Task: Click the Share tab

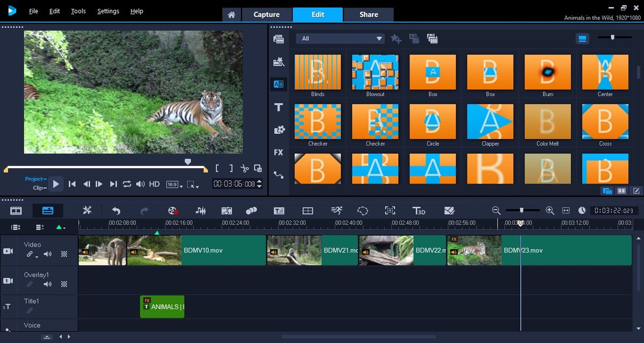Action: click(368, 14)
